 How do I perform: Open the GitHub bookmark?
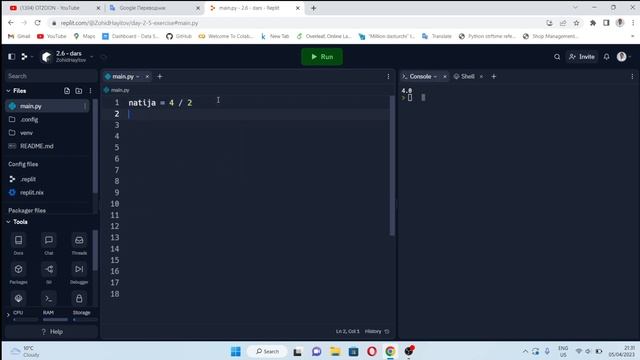coord(179,36)
